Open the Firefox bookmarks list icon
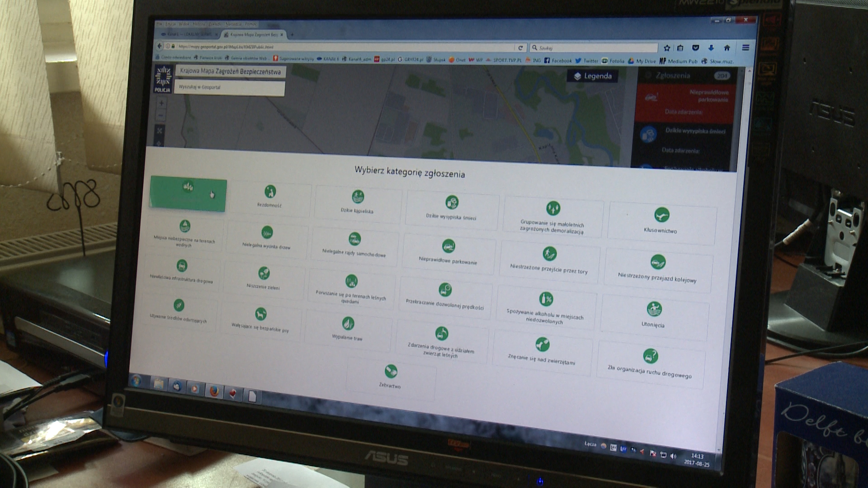Screen dimensions: 868x488 (680, 48)
